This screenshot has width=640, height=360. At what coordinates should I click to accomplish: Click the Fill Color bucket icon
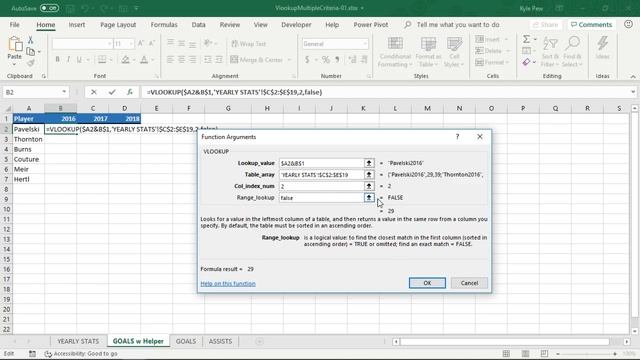[x=125, y=60]
